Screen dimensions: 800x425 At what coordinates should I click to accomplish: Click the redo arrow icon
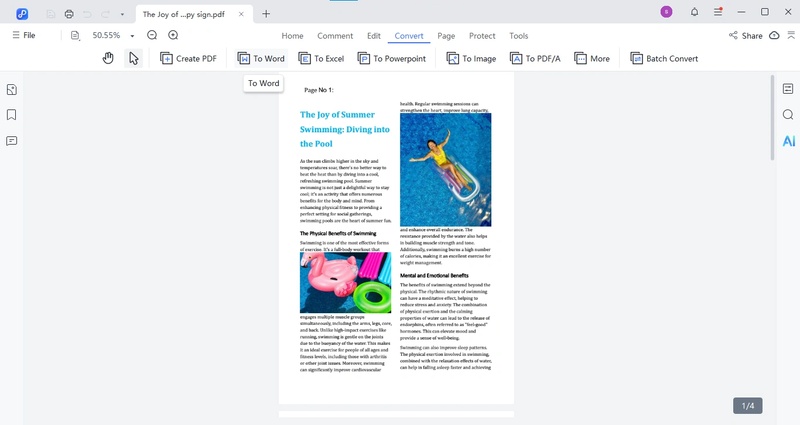click(106, 14)
